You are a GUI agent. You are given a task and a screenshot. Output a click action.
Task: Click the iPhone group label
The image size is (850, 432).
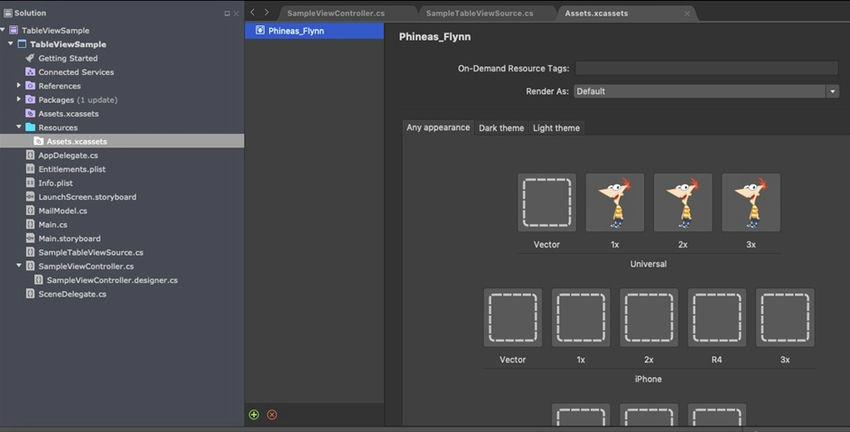pos(648,379)
